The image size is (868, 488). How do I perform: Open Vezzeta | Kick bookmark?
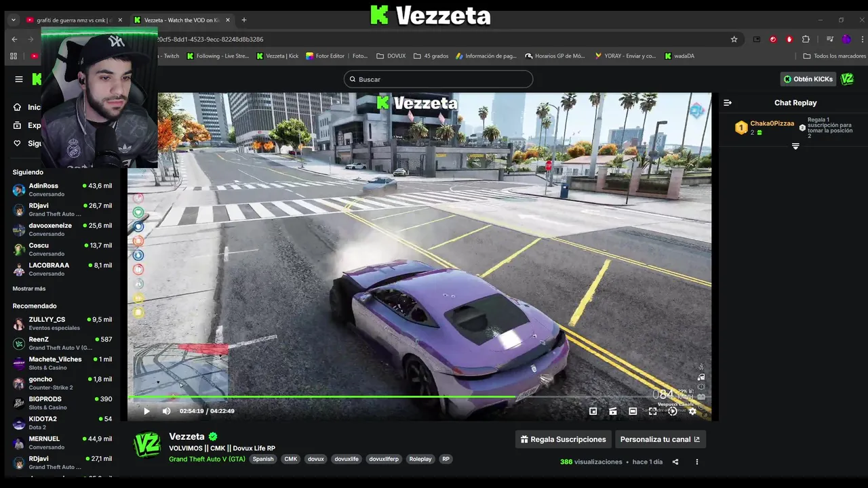tap(277, 56)
